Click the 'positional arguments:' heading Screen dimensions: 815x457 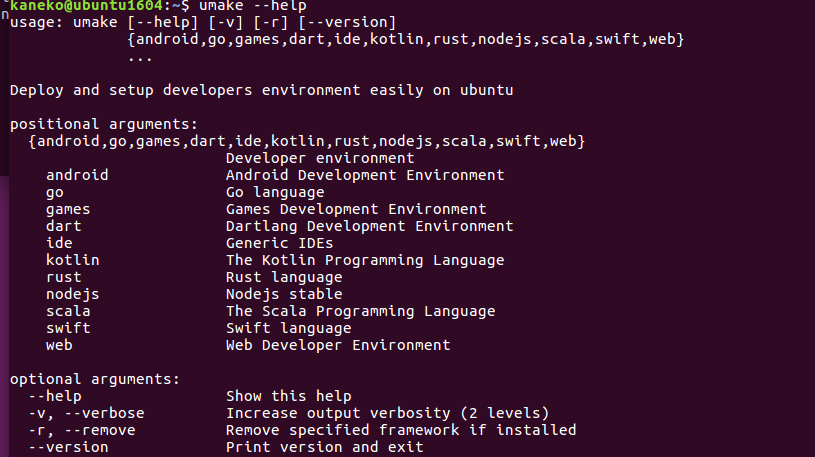click(x=104, y=125)
